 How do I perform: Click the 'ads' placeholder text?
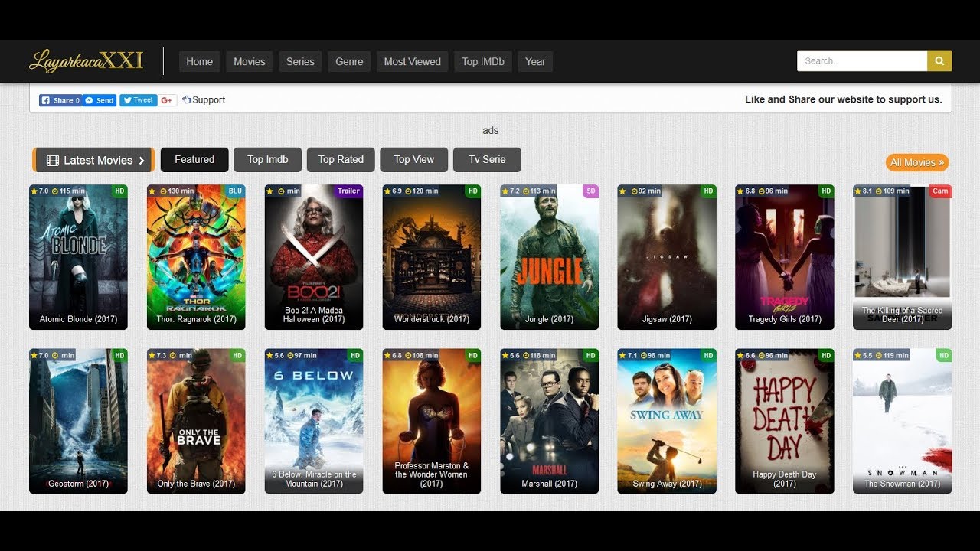pos(491,131)
